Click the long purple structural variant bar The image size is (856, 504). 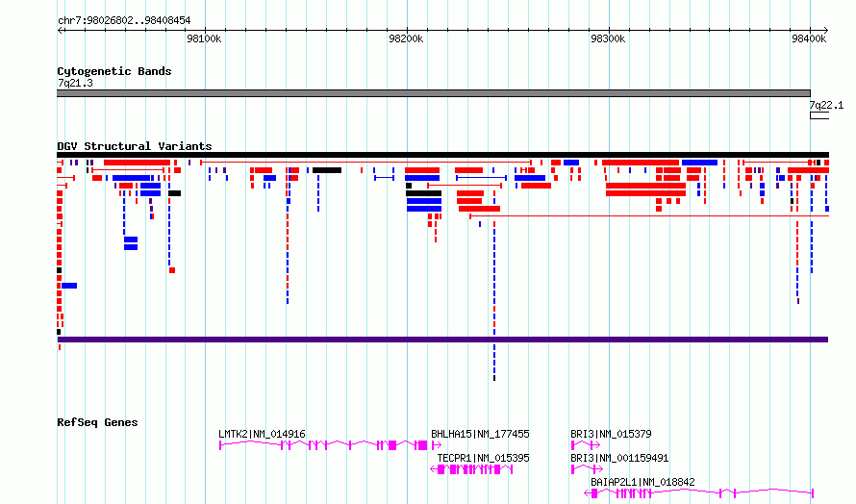click(442, 340)
